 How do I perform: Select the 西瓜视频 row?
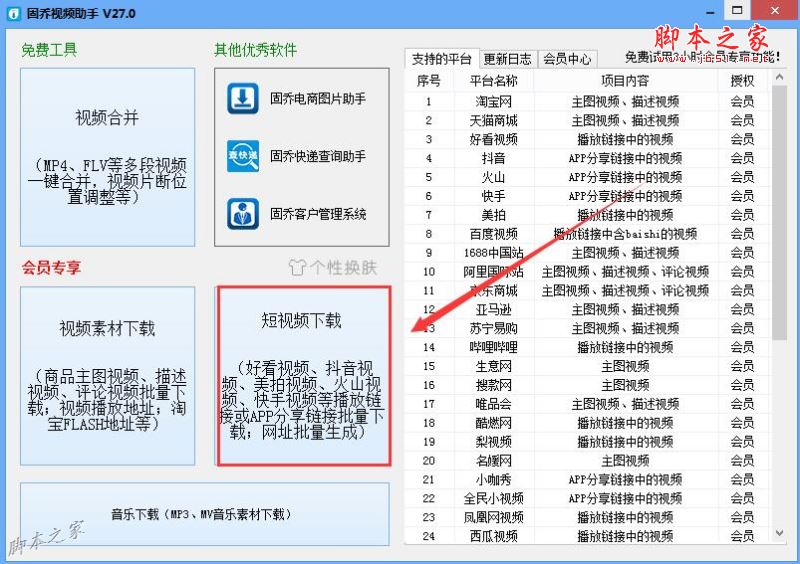coord(587,536)
